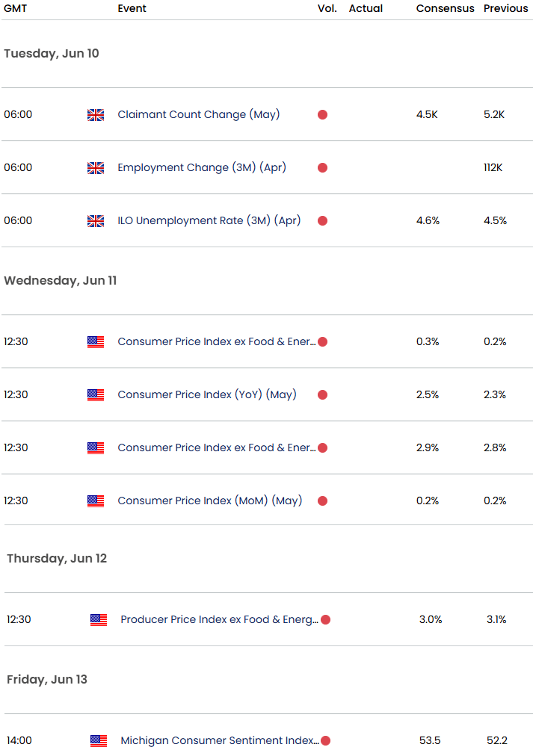Screen dimensions: 533x756
Task: Click the red volatility dot for Claimant Count Change
Action: [x=322, y=115]
